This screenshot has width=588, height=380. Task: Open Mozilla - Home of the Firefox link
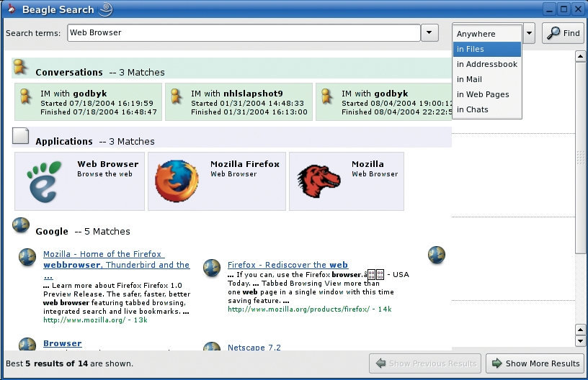point(116,265)
